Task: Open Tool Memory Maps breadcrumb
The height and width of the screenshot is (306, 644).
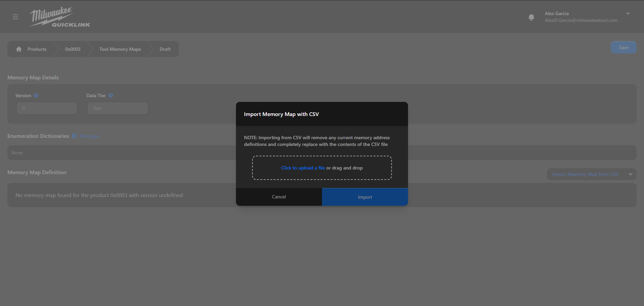Action: (120, 49)
